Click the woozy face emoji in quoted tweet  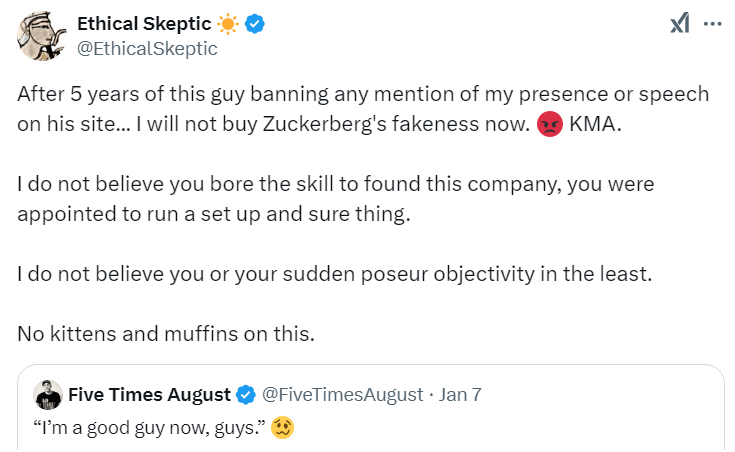click(x=285, y=427)
